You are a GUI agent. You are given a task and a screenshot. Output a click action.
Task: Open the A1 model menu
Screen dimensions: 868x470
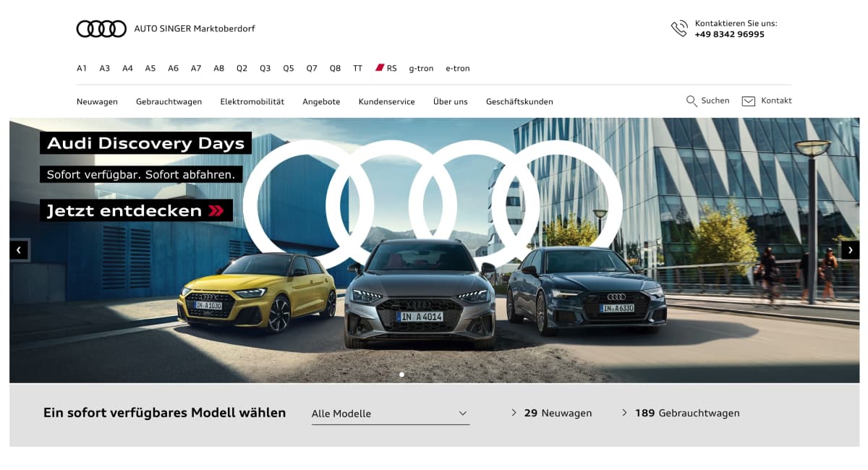tap(82, 69)
